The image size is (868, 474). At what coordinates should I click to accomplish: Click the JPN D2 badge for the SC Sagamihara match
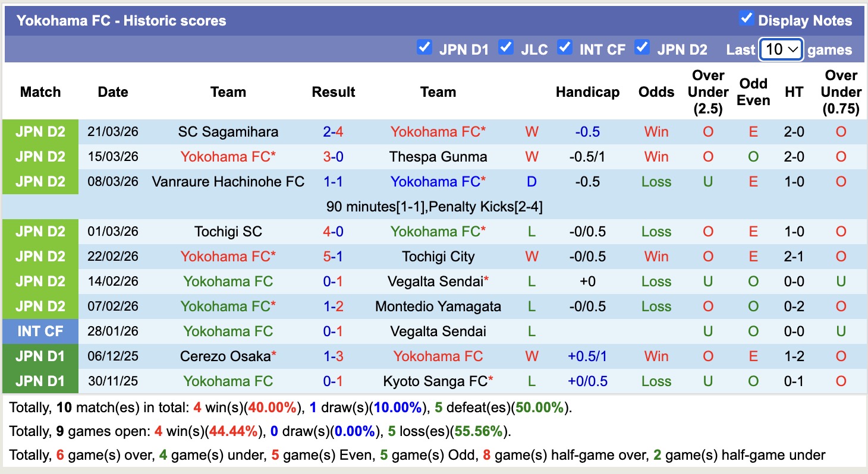point(40,132)
